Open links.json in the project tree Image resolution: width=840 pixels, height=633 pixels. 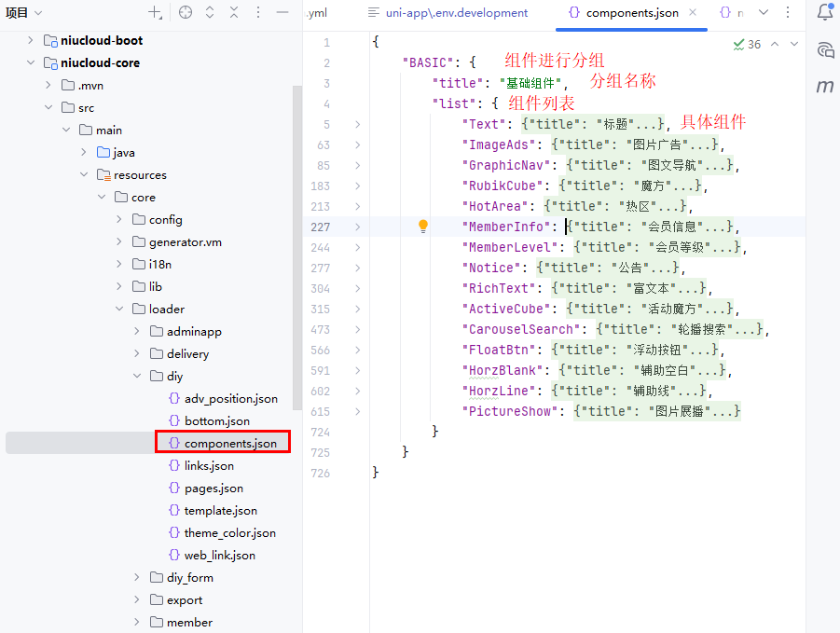(209, 465)
